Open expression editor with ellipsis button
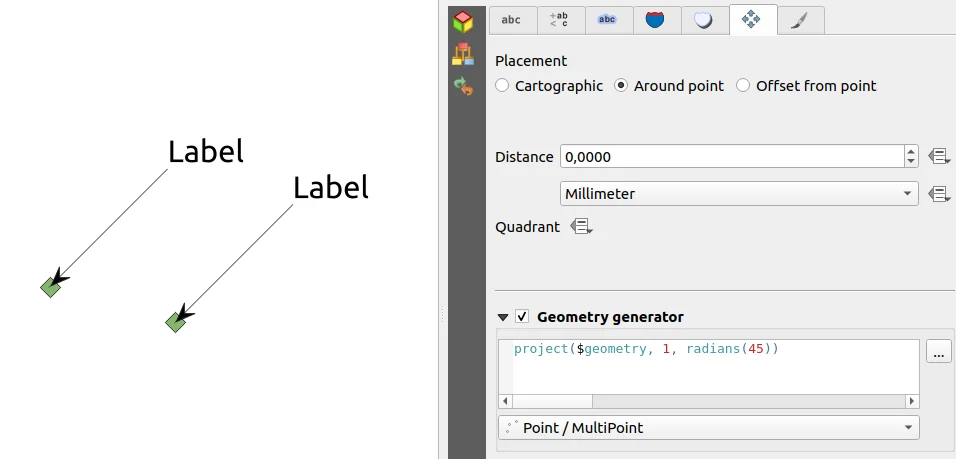Screen dimensions: 956x459 (938, 352)
